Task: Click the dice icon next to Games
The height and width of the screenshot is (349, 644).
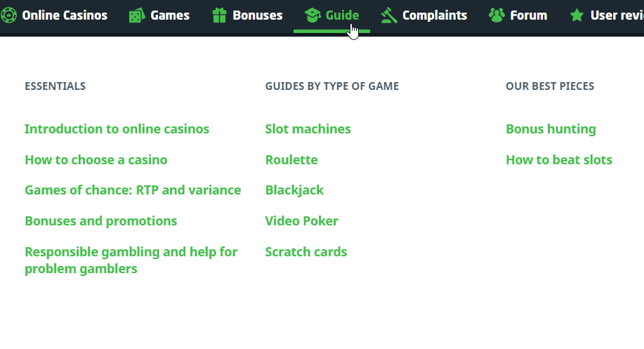Action: (136, 15)
